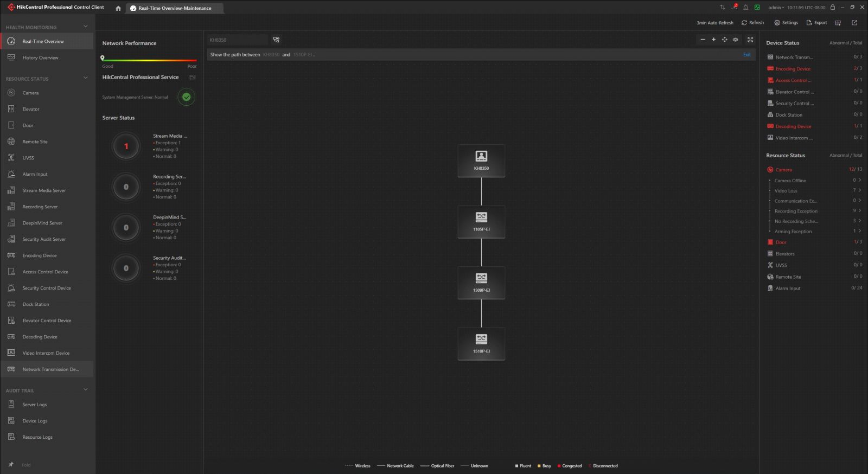This screenshot has width=868, height=474.
Task: Click the Export button
Action: 816,23
